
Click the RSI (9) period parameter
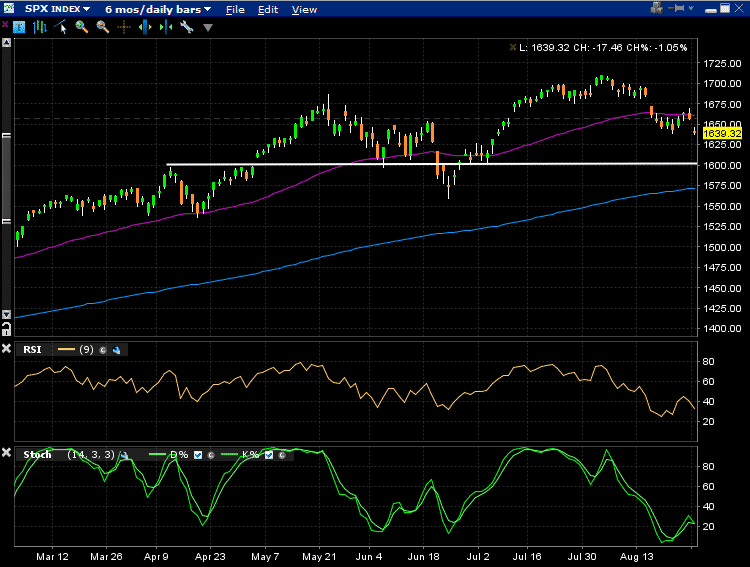86,350
